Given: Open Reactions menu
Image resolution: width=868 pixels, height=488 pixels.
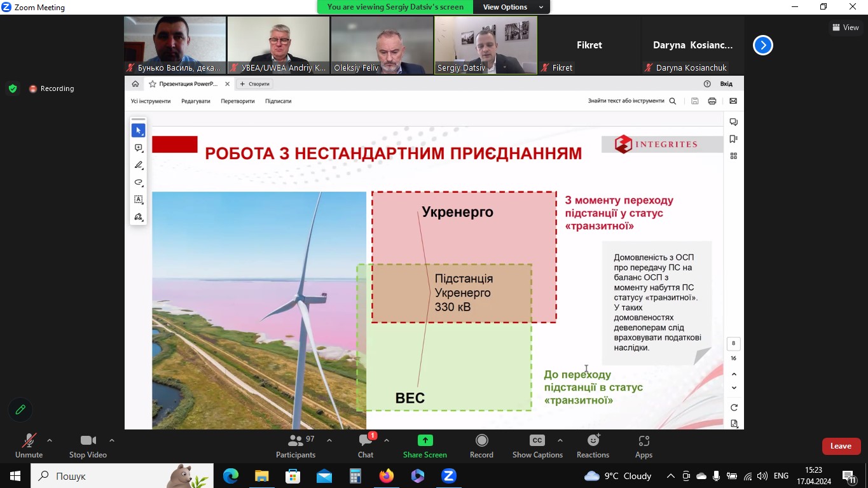Looking at the screenshot, I should coord(593,446).
